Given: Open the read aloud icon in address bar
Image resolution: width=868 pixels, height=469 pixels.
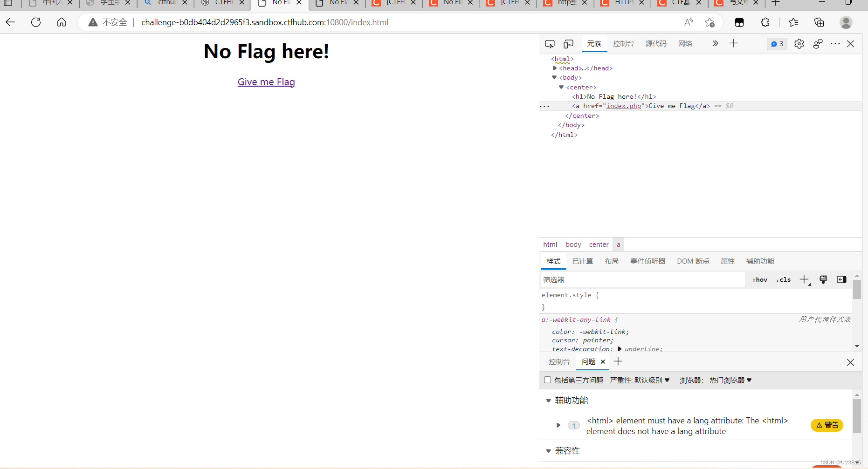Looking at the screenshot, I should (x=689, y=22).
